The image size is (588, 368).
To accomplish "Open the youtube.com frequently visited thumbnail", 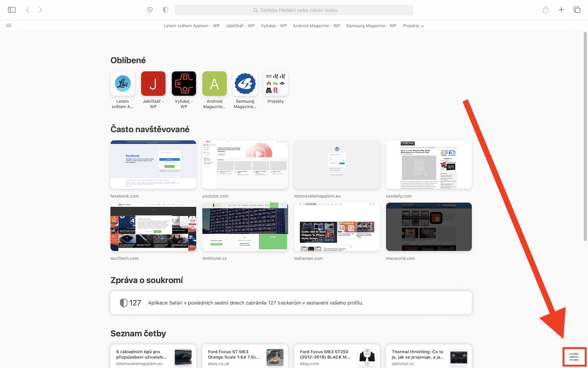I will coord(245,164).
